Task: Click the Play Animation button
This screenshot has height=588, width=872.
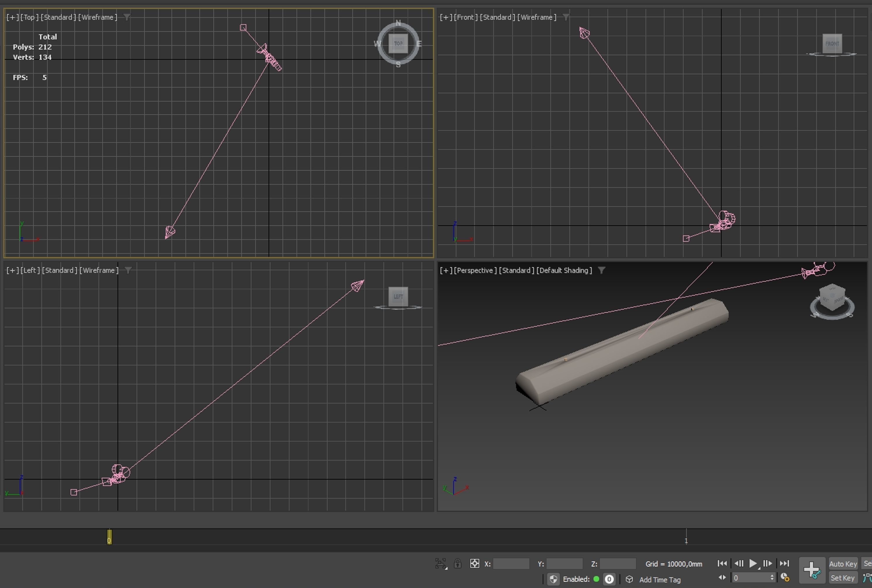Action: click(x=753, y=563)
